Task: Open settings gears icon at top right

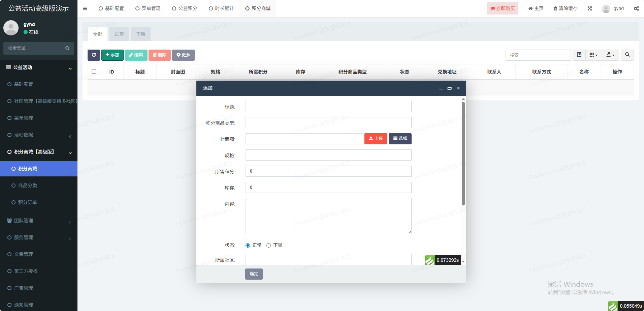Action: tap(636, 8)
